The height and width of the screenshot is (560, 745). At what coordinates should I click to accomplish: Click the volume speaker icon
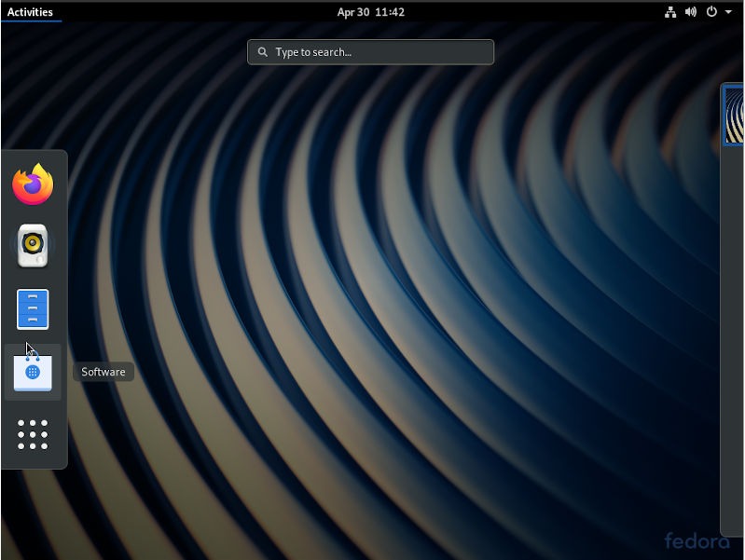pos(691,12)
